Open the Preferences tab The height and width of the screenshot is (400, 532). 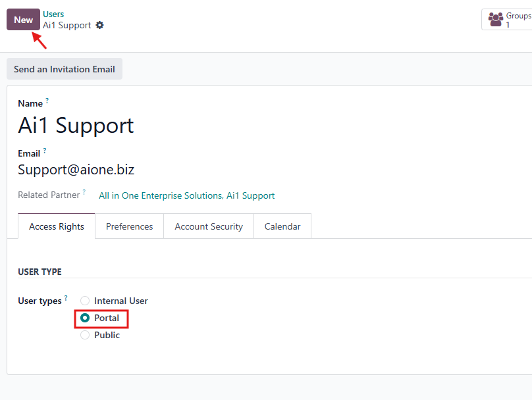pos(130,226)
